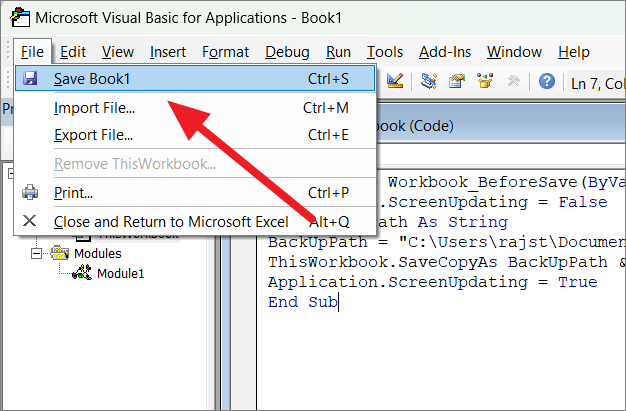Close the open File menu
626x411 pixels.
click(x=32, y=52)
